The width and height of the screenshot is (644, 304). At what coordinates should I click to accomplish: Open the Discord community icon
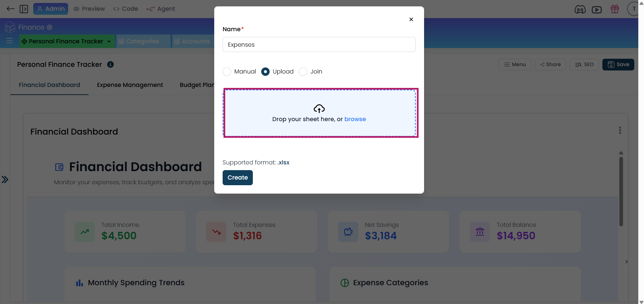pyautogui.click(x=580, y=9)
